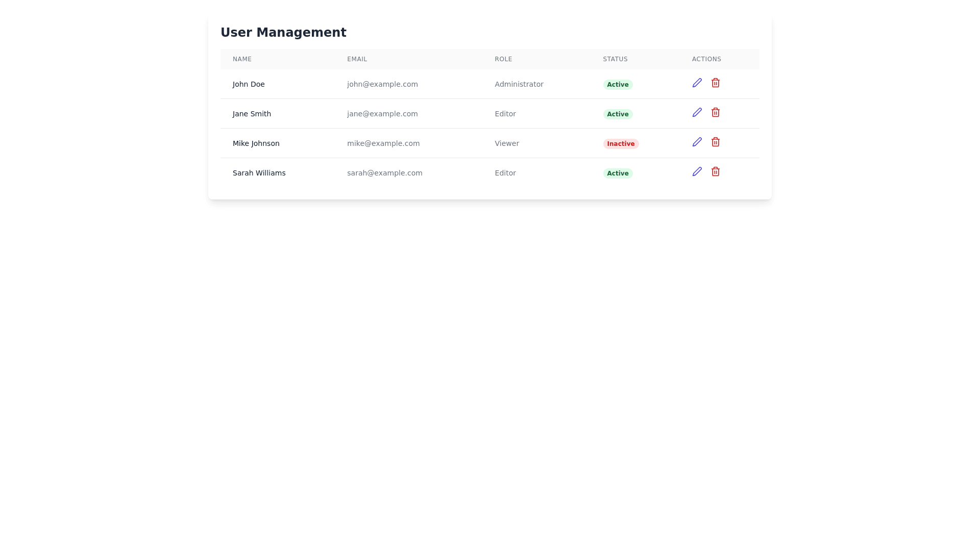Screen dimensions: 980x551
Task: Click the Email column header
Action: (x=357, y=59)
